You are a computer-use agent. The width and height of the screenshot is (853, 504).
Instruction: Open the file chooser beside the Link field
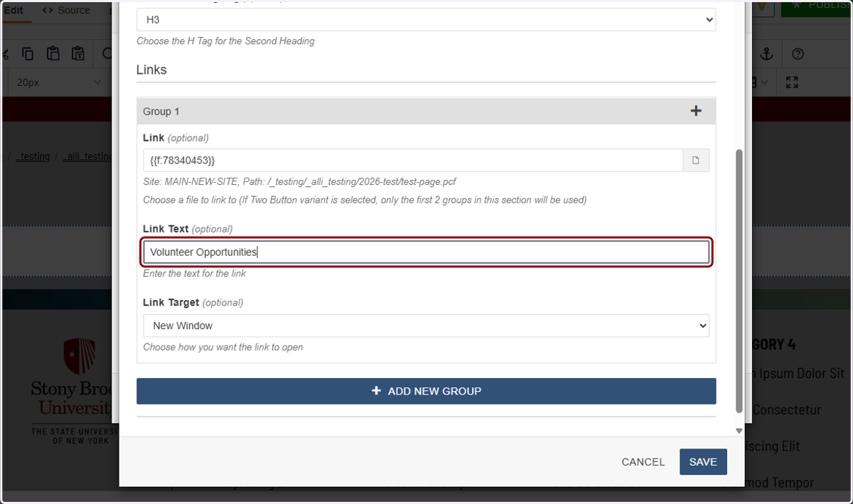point(696,160)
